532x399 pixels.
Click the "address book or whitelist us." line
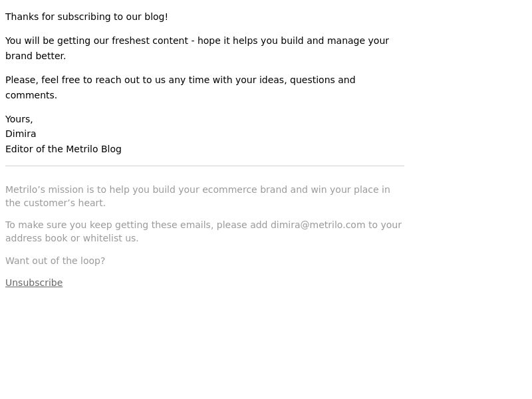click(72, 238)
